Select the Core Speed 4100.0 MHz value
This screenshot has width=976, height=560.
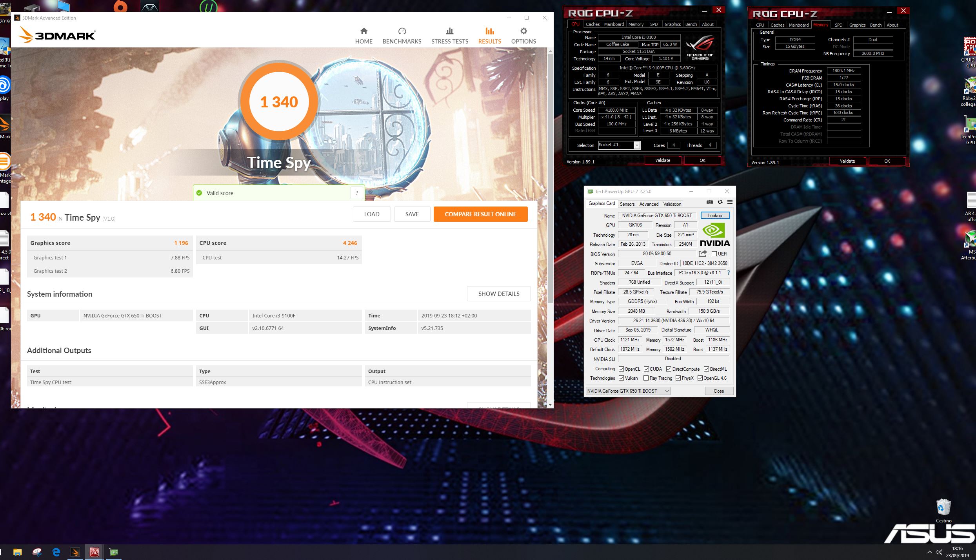pyautogui.click(x=616, y=110)
